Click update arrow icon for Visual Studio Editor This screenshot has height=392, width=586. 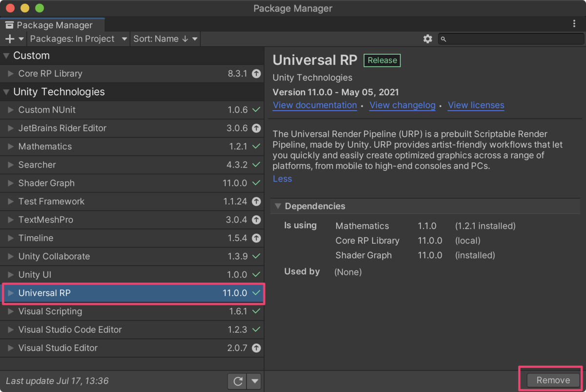tap(256, 348)
